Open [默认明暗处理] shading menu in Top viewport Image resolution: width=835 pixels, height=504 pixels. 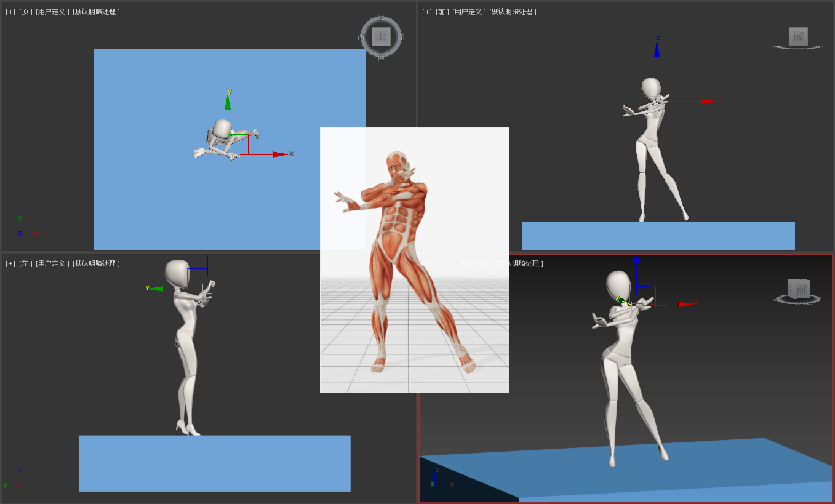coord(97,12)
